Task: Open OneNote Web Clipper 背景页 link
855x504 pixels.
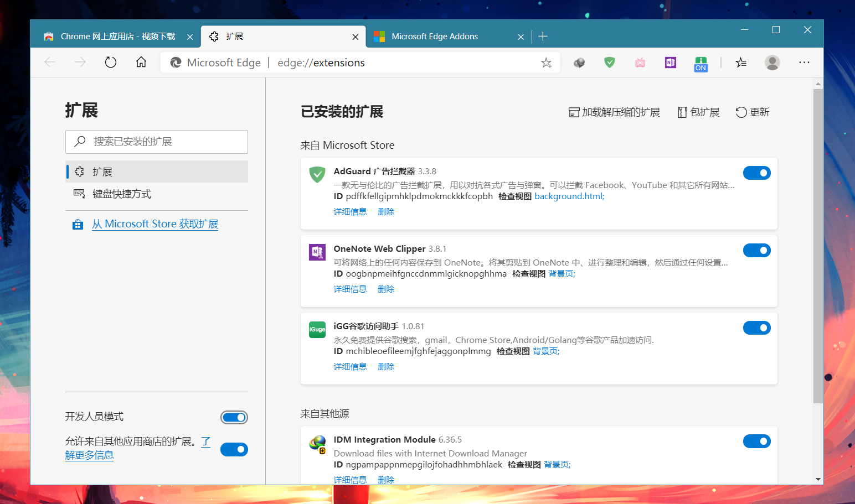Action: coord(562,274)
